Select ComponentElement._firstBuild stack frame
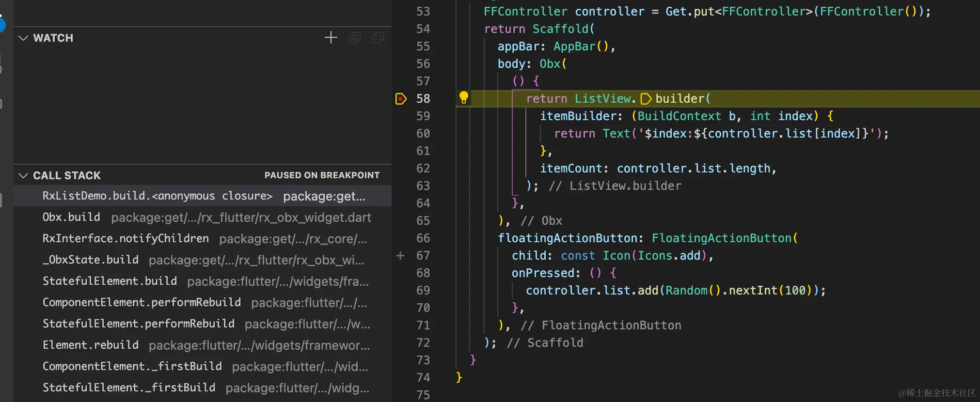This screenshot has height=402, width=980. pyautogui.click(x=203, y=366)
